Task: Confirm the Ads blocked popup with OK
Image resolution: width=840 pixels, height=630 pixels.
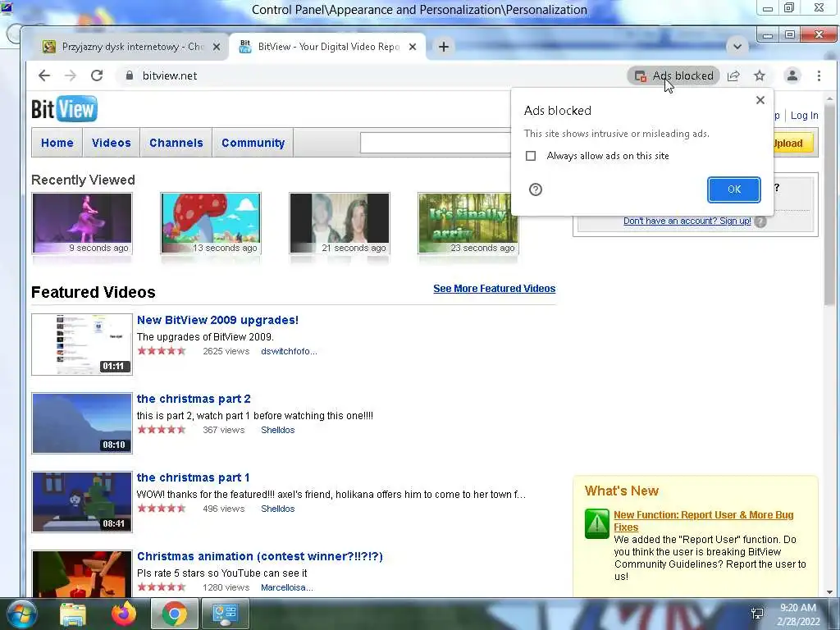Action: tap(734, 189)
